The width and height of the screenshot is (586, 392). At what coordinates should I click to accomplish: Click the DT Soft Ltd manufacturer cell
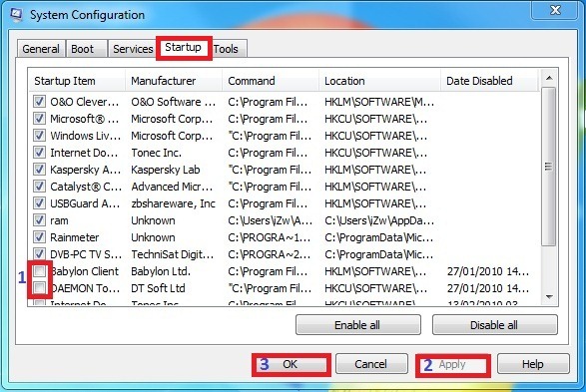pos(158,288)
